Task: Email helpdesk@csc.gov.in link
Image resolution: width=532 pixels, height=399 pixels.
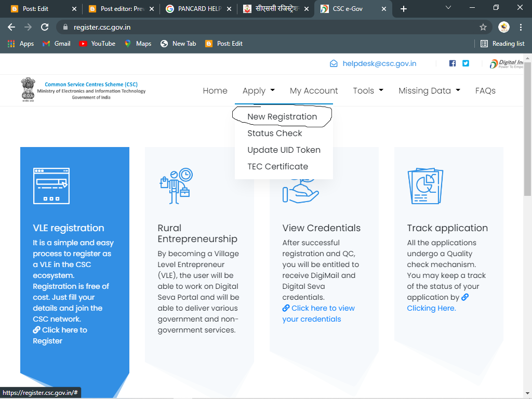Action: click(379, 63)
